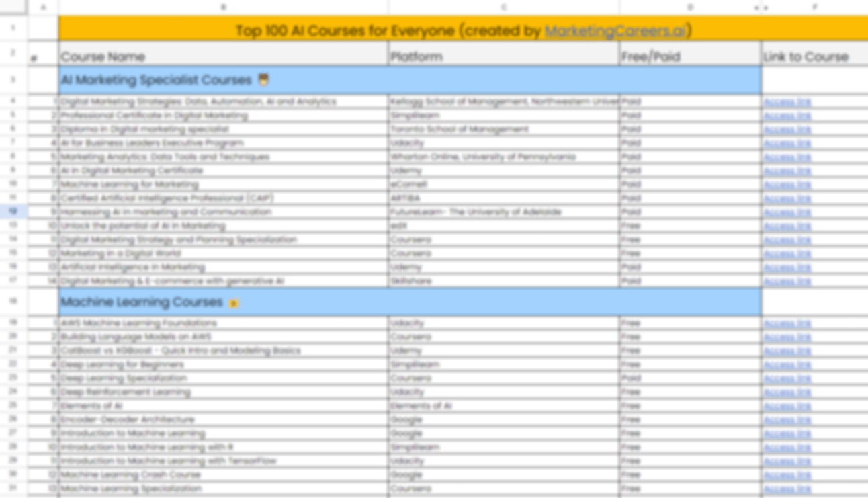This screenshot has height=498, width=868.
Task: Follow Access link for Marketing in a Digital World
Action: [x=787, y=254]
